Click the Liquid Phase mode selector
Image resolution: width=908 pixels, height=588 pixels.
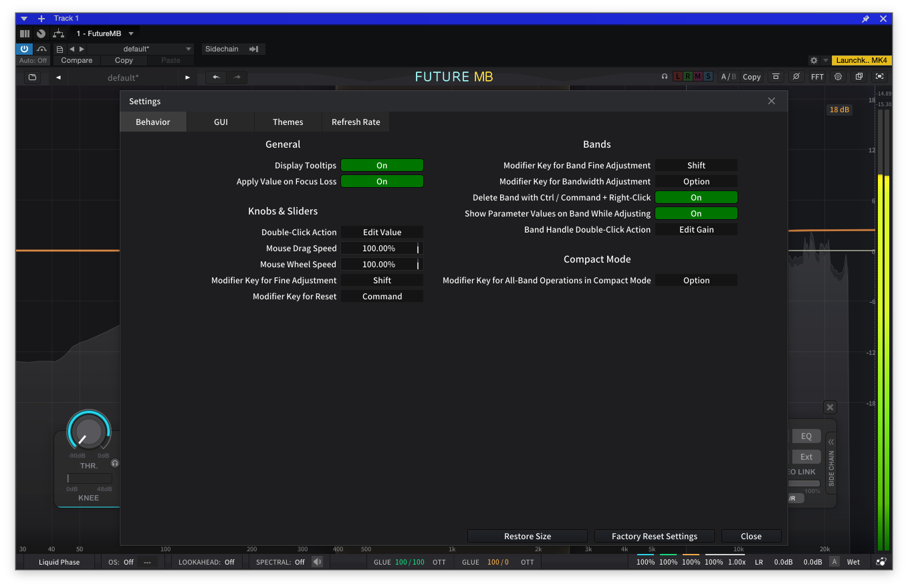coord(59,562)
